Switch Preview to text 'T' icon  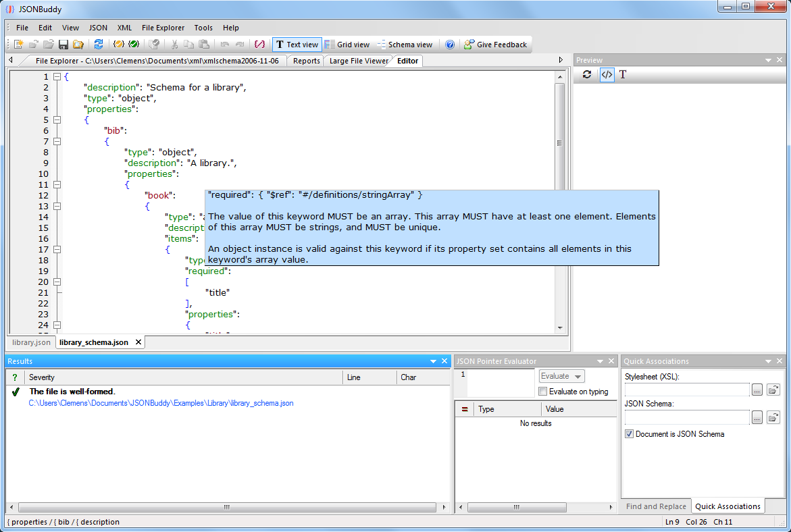click(623, 75)
